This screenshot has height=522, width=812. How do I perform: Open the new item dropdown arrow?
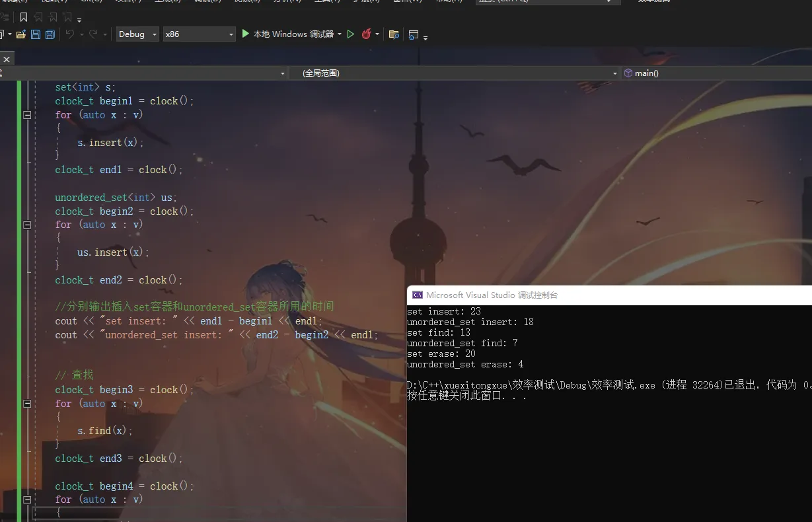click(x=10, y=34)
